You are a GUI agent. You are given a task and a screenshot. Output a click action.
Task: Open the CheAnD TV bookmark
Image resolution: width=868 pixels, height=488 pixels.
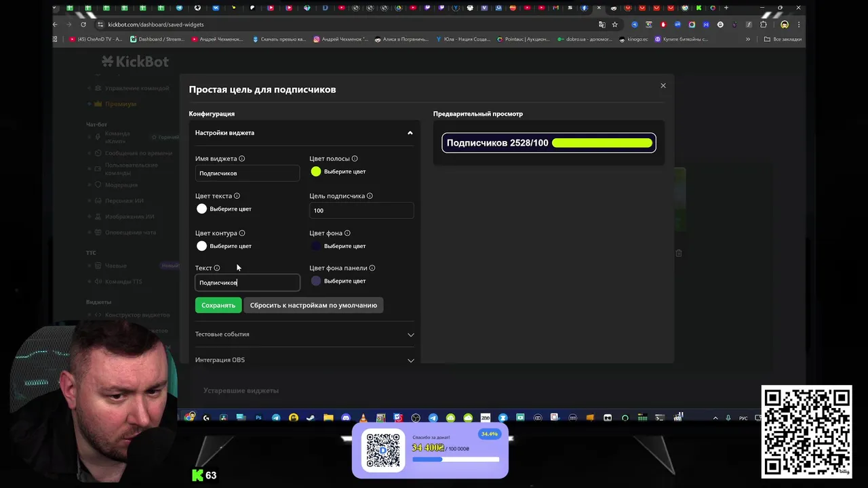point(96,39)
